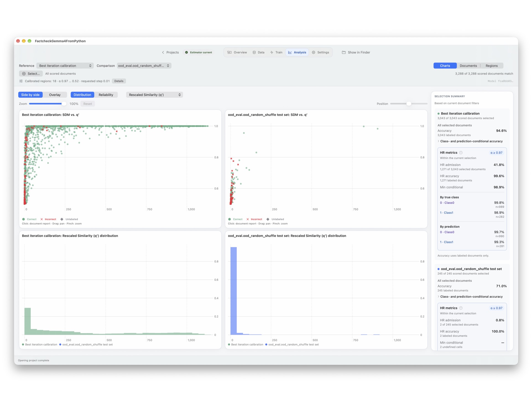Switch to the Regions view tab
Screen dimensions: 532x411
pos(491,66)
